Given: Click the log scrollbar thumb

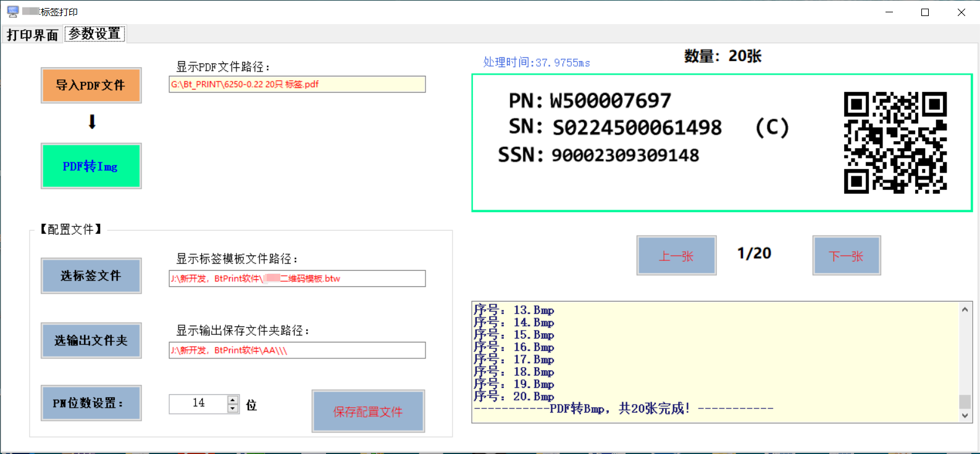Looking at the screenshot, I should [x=965, y=402].
